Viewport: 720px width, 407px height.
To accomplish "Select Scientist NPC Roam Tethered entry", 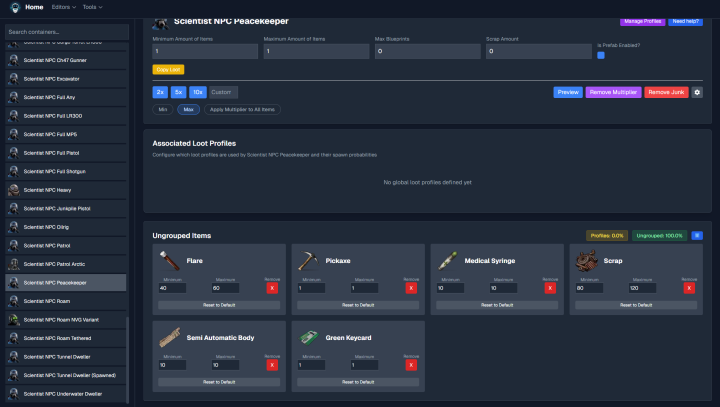I will (x=66, y=338).
